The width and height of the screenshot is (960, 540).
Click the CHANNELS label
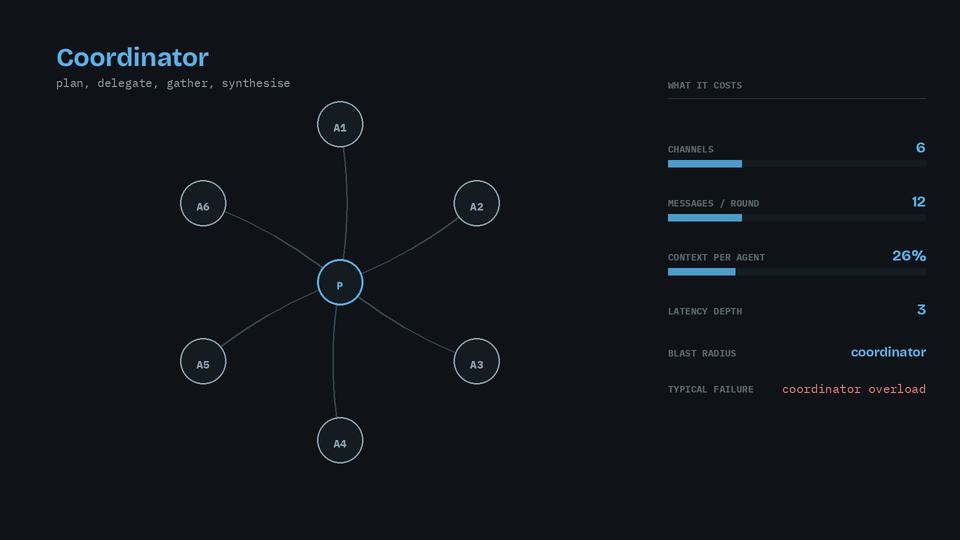[x=690, y=149]
